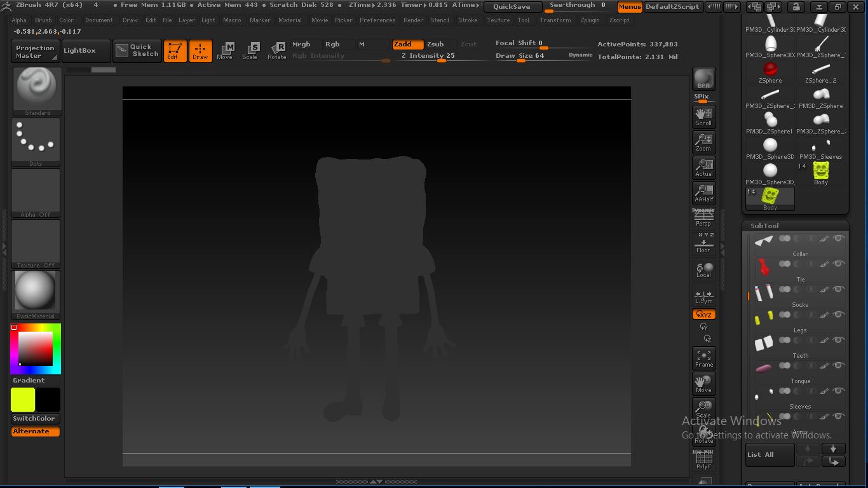
Task: Toggle the Alternate button
Action: pos(35,431)
